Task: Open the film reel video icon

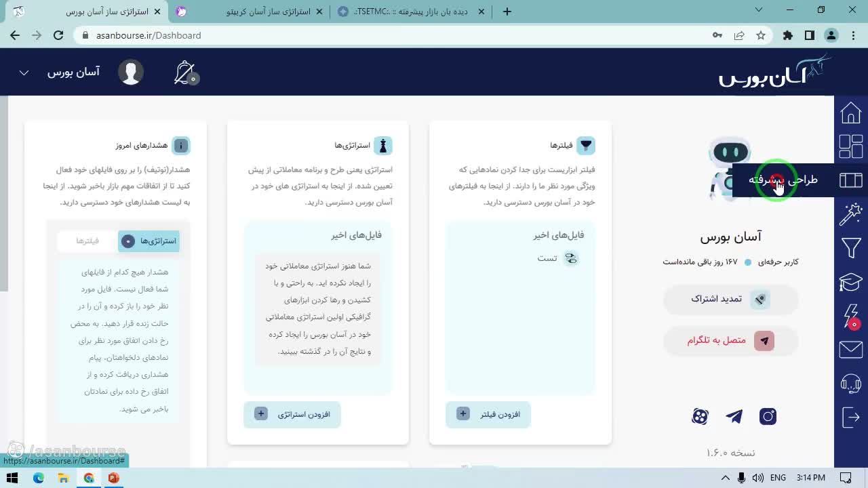Action: (700, 416)
